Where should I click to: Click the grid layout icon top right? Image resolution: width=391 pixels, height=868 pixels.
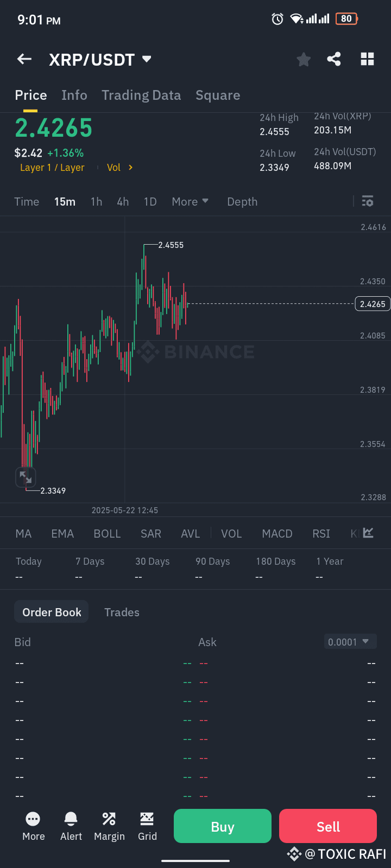pyautogui.click(x=367, y=59)
